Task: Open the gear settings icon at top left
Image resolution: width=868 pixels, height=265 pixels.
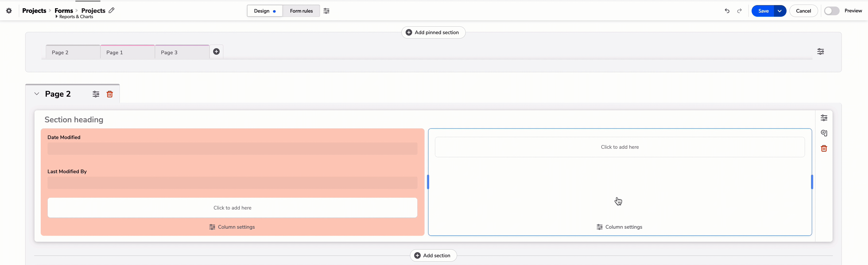Action: coord(9,11)
